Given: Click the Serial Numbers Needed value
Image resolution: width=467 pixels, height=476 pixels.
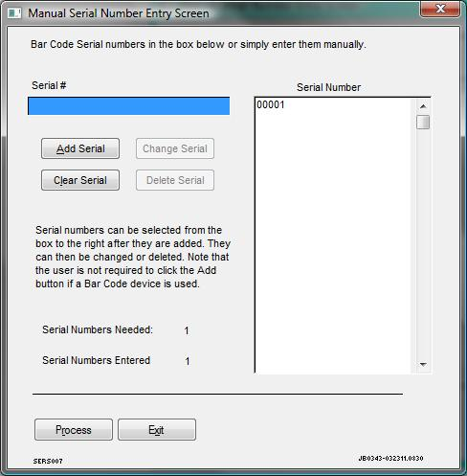Looking at the screenshot, I should click(187, 330).
